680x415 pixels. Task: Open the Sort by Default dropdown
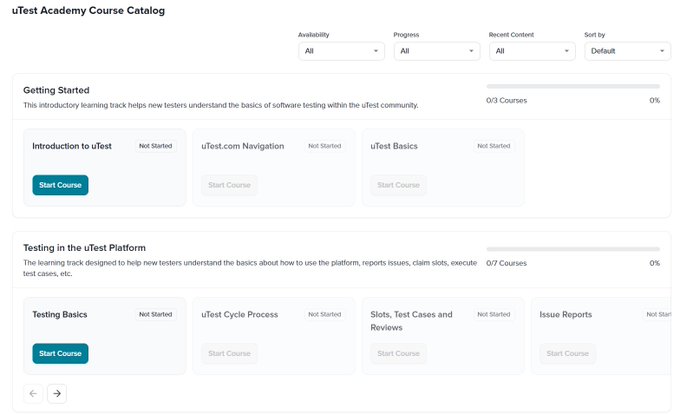tap(628, 51)
